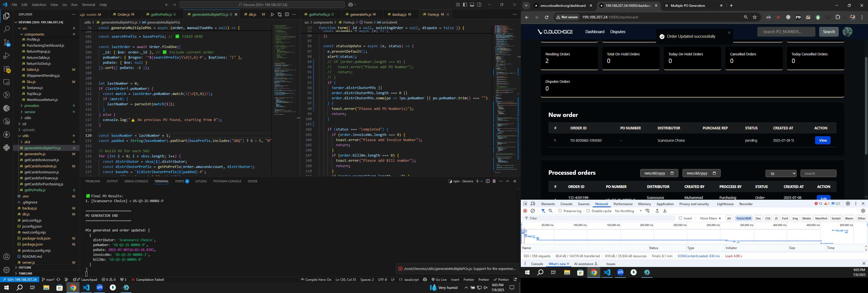The image size is (868, 293).
Task: Open the Thunder Client lightning icon
Action: click(7, 135)
